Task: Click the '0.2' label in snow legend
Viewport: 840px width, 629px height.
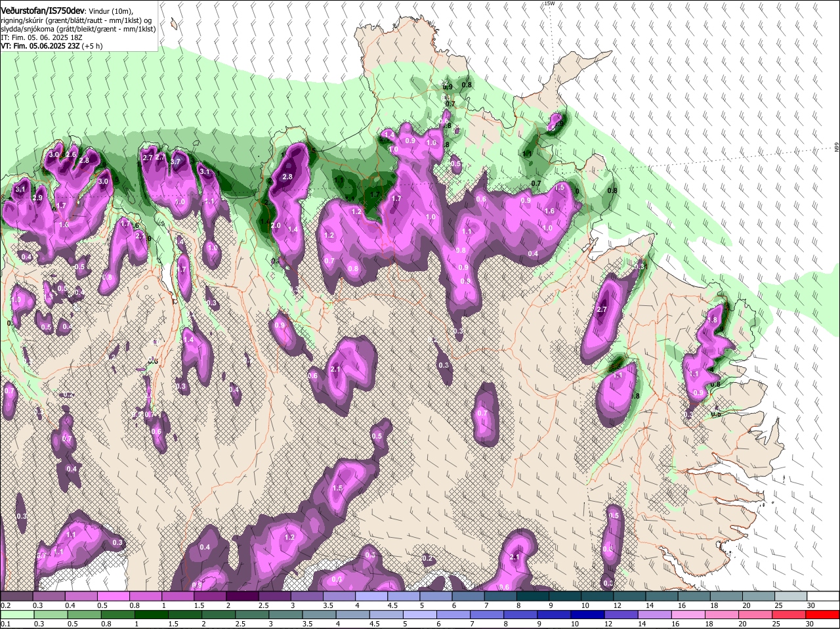Action: (x=5, y=605)
